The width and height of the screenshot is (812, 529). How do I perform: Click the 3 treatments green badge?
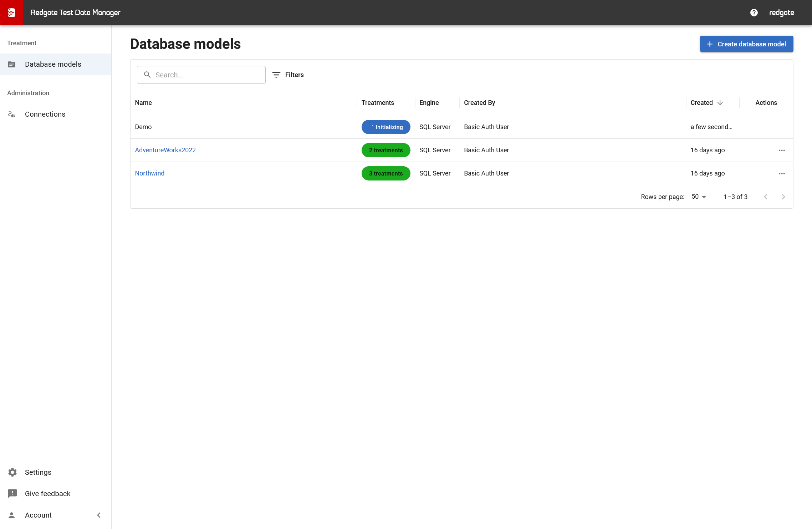pos(386,174)
